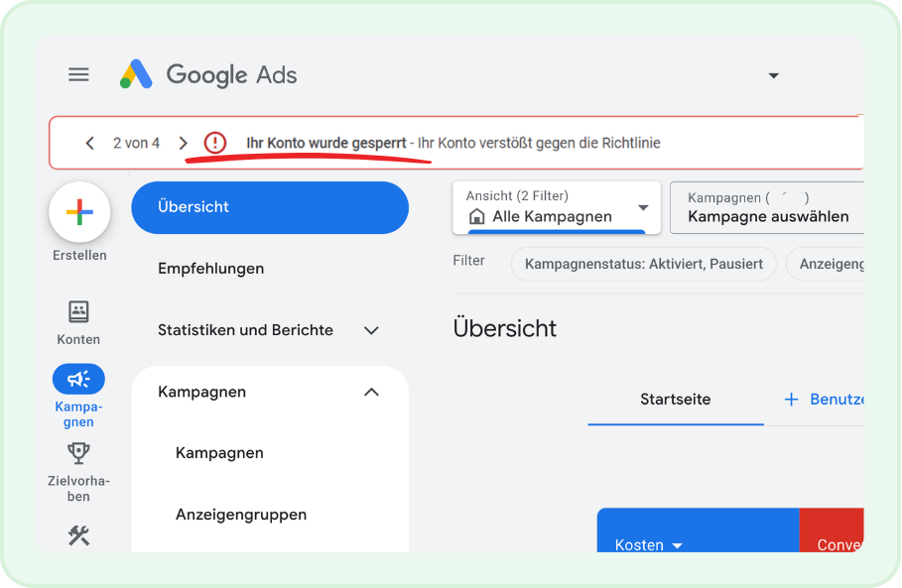Click the Google Ads logo

coord(208,74)
